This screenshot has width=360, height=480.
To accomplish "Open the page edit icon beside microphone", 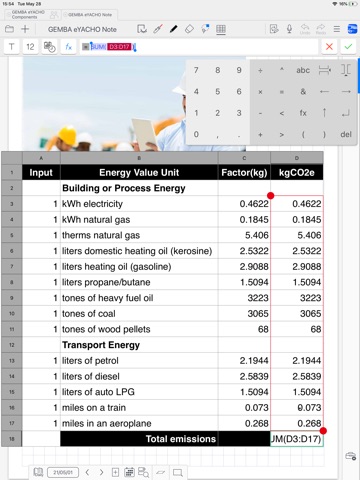I will pyautogui.click(x=274, y=29).
